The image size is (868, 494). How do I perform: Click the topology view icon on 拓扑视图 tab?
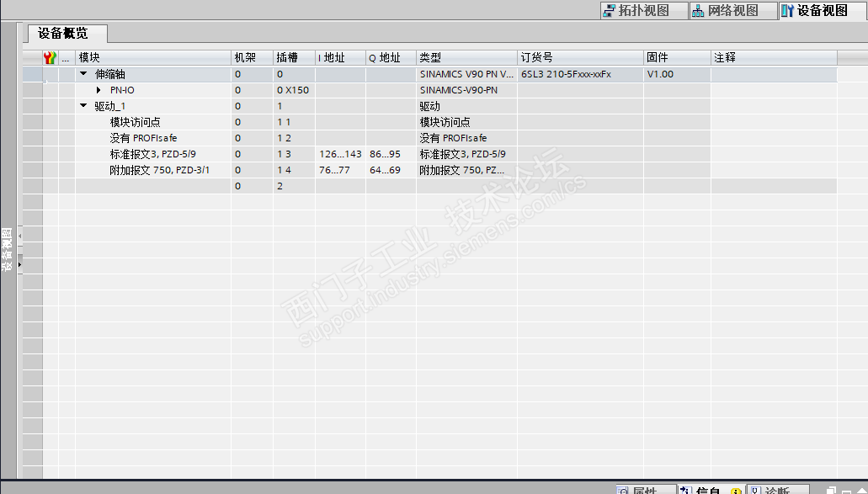pyautogui.click(x=609, y=10)
